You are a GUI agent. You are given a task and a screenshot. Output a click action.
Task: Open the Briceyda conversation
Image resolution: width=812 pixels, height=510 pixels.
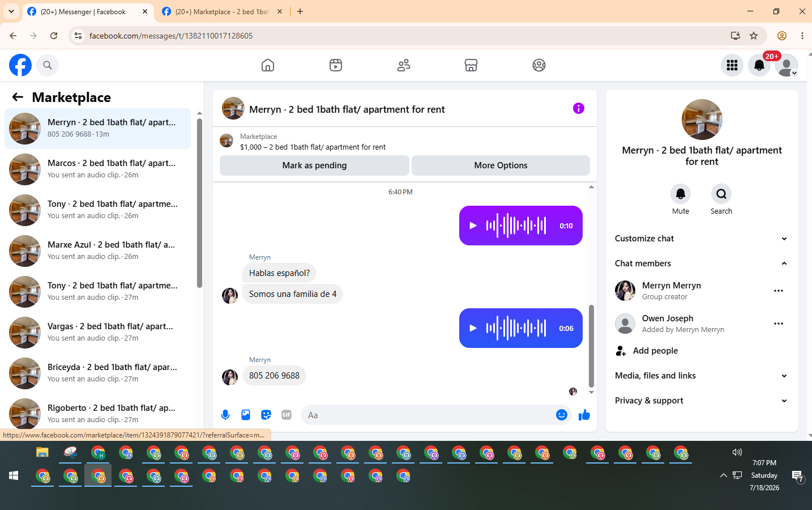(97, 373)
